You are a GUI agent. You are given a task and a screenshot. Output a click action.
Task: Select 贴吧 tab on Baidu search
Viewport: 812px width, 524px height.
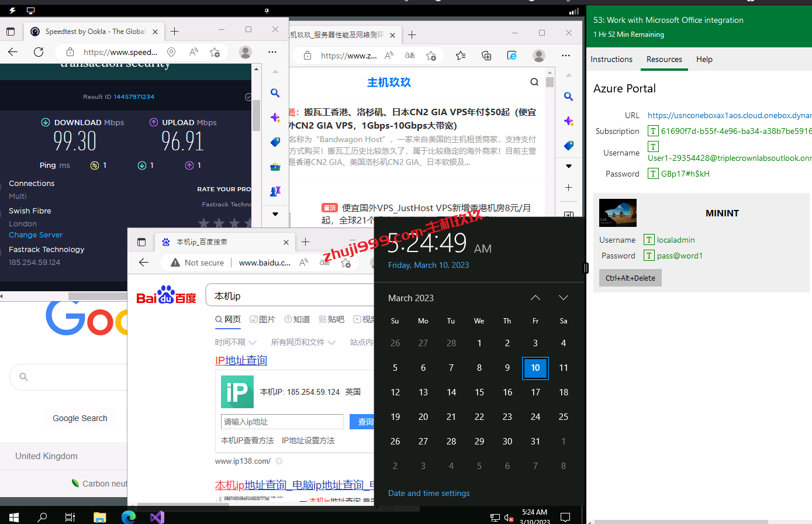[x=331, y=319]
